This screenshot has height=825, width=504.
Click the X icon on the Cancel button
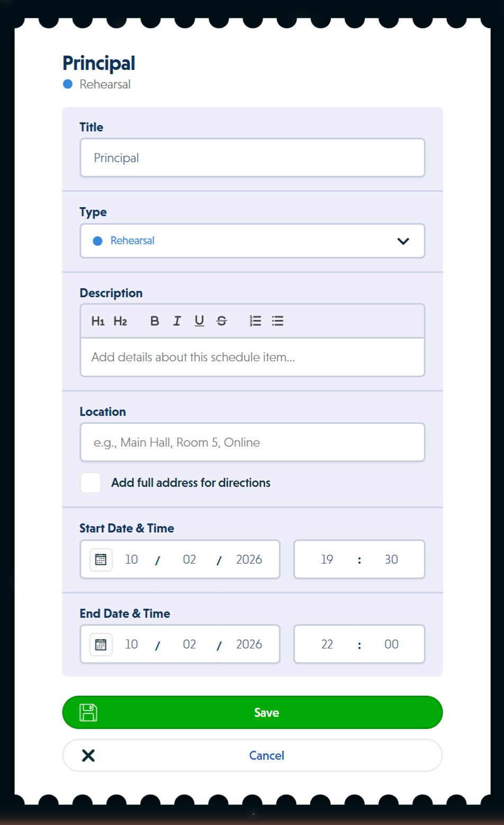89,755
